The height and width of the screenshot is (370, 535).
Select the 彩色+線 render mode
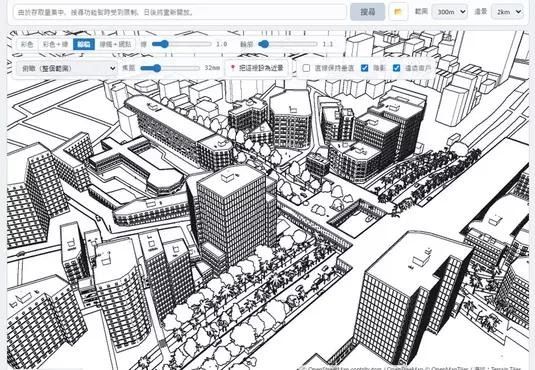[x=56, y=44]
